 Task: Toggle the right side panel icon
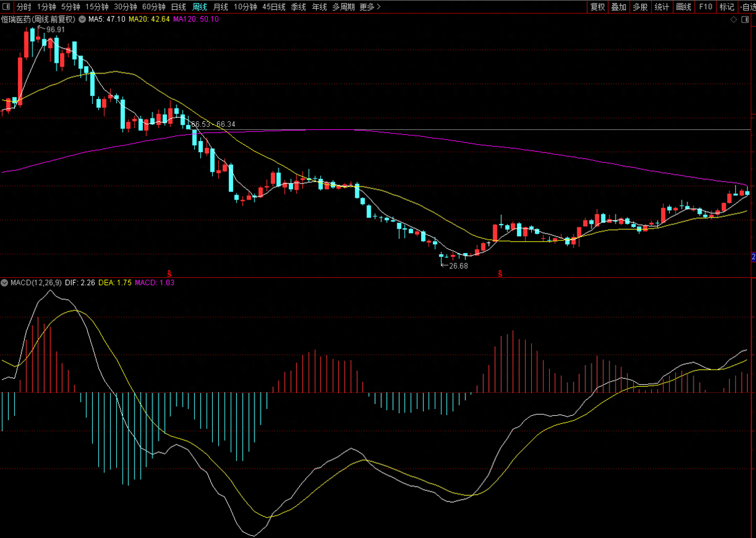(x=745, y=19)
